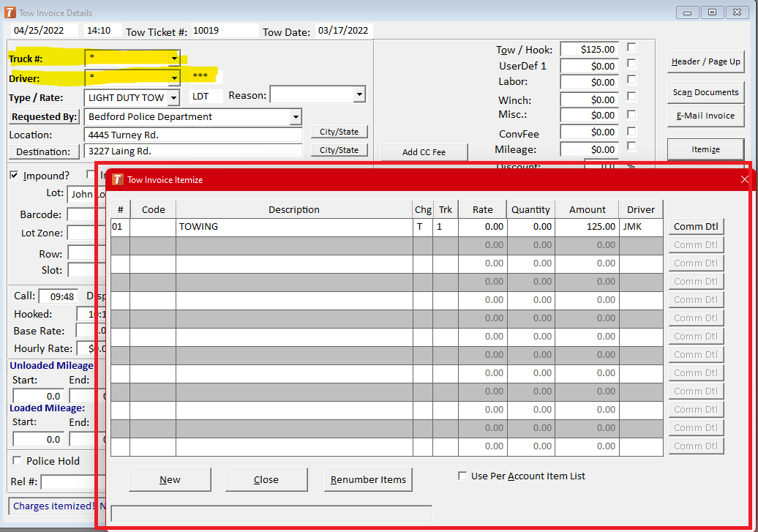
Task: Expand the Requested By dropdown
Action: 296,117
